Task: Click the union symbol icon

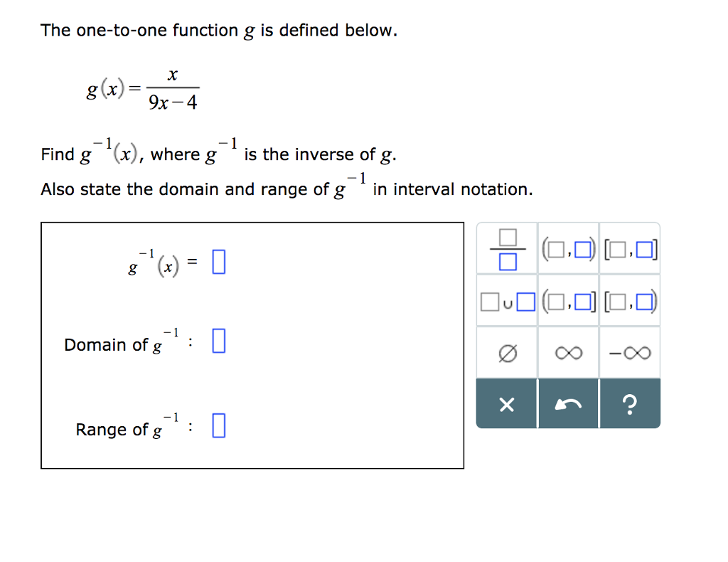Action: coord(506,301)
